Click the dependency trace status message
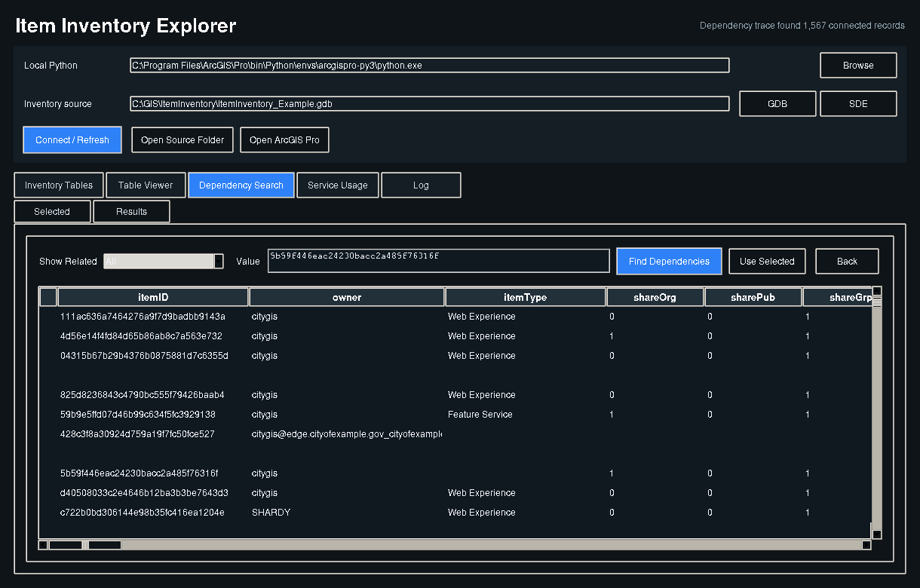 [x=802, y=26]
